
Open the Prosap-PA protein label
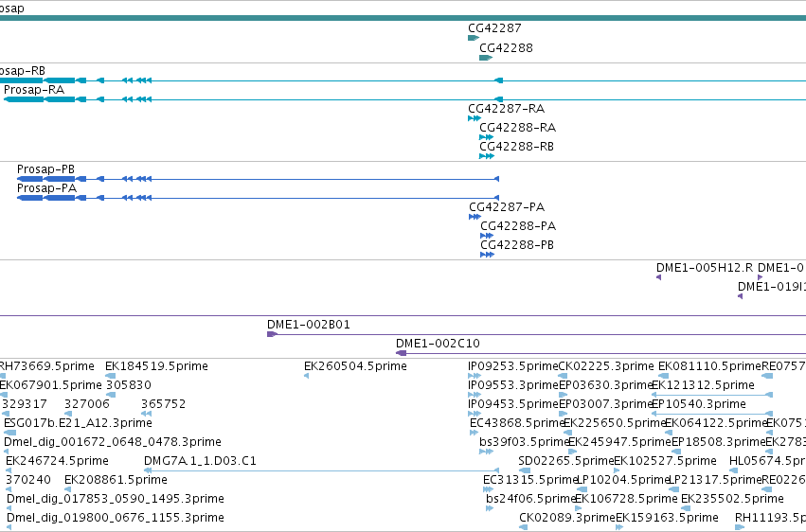[46, 188]
